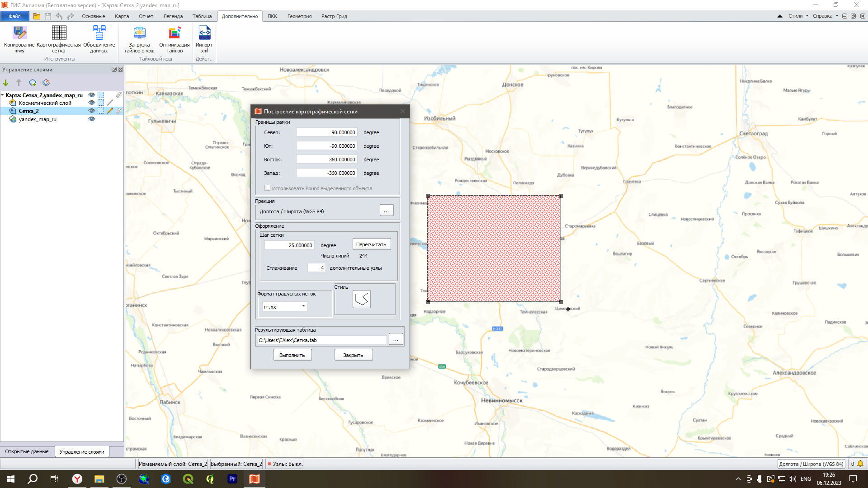Click the remove layer icon with red X

(x=46, y=83)
